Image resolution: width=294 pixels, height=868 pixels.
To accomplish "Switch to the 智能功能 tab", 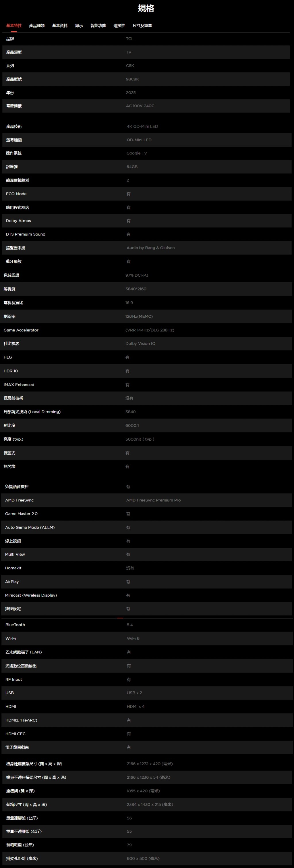I will (x=98, y=26).
